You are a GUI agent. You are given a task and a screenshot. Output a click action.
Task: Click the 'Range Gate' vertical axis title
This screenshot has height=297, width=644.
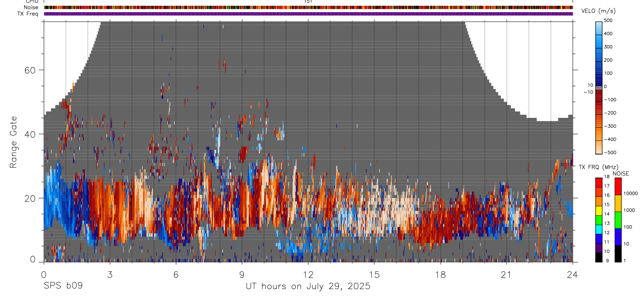pos(14,142)
